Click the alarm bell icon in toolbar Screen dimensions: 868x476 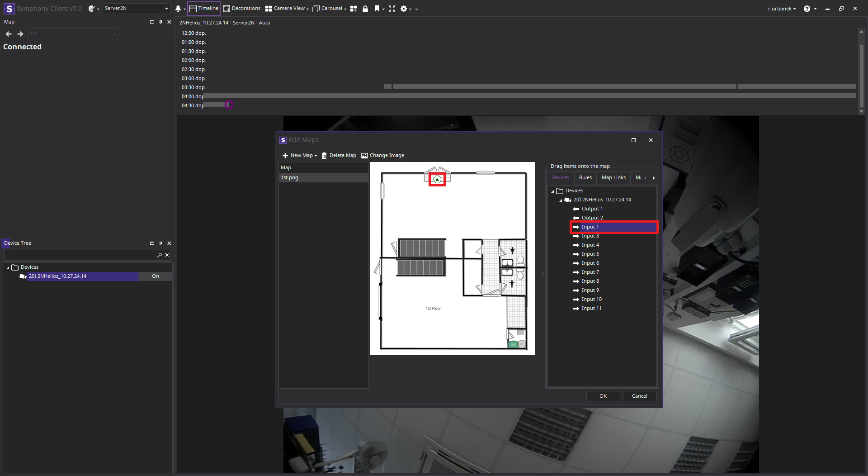coord(178,9)
